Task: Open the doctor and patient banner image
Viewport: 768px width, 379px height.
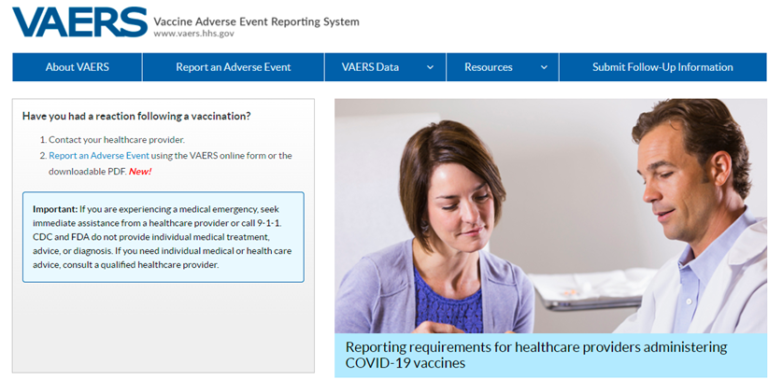Action: [x=551, y=216]
